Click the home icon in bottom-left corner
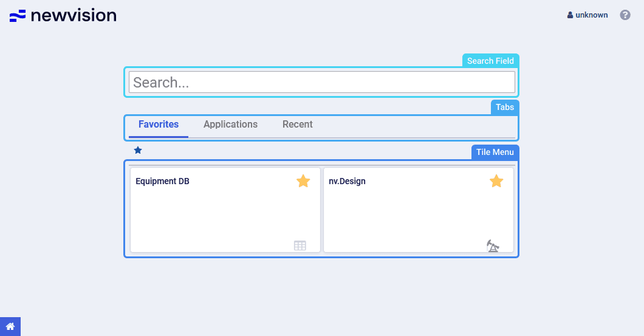This screenshot has width=644, height=336. pyautogui.click(x=10, y=326)
